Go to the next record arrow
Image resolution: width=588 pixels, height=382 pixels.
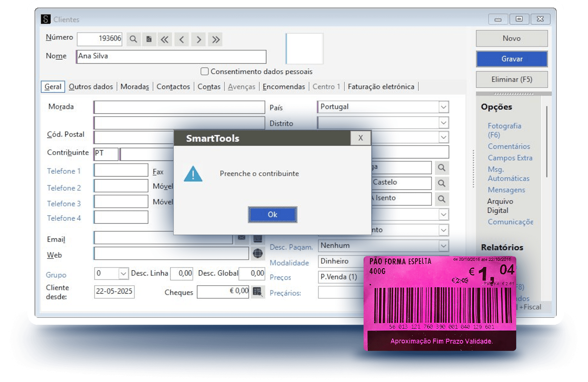coord(198,39)
